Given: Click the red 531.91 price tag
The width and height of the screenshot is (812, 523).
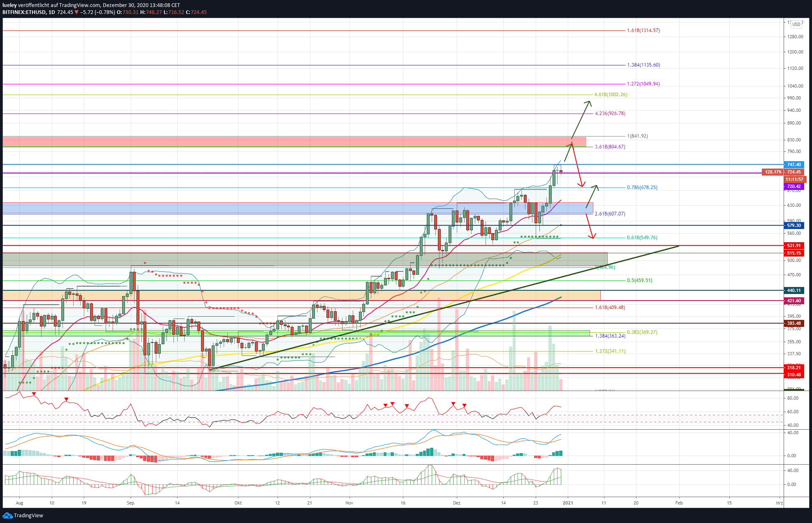Looking at the screenshot, I should click(794, 245).
